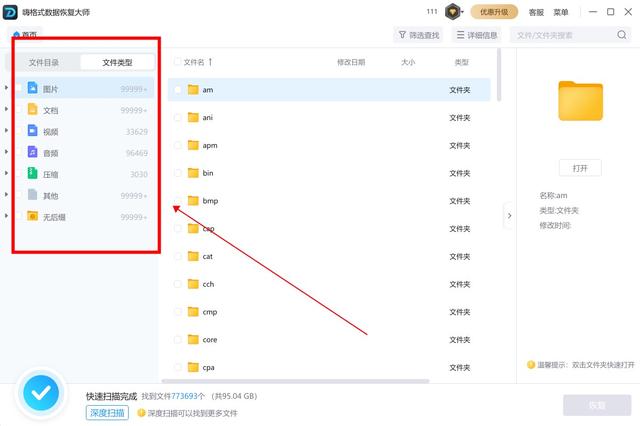Sort by 修改日期 column header
The width and height of the screenshot is (640, 426).
351,62
